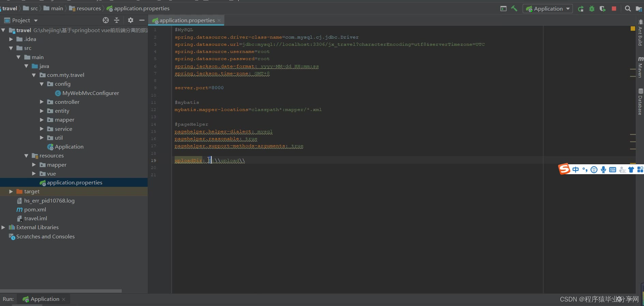The width and height of the screenshot is (644, 306).
Task: Expand the mapper folder under resources
Action: click(x=34, y=165)
